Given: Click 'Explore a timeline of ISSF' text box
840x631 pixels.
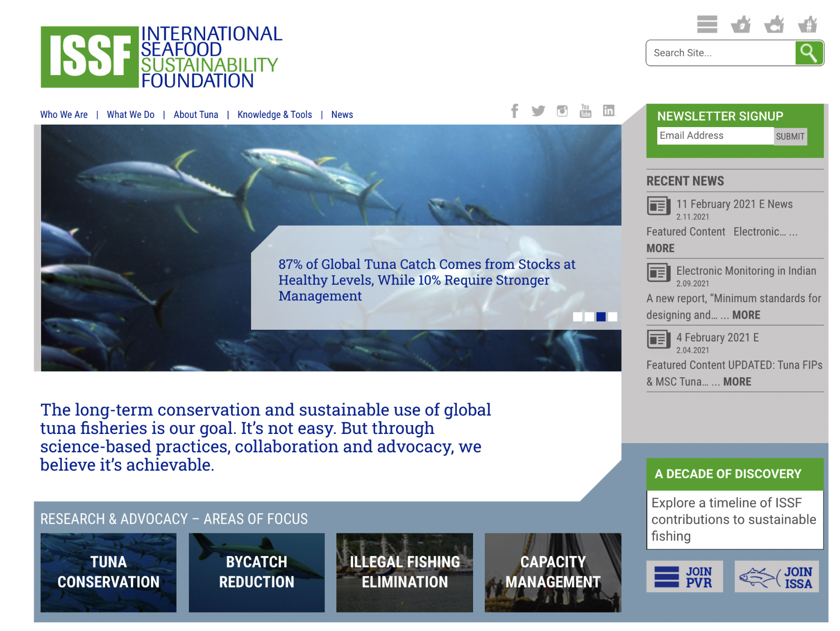Looking at the screenshot, I should [x=735, y=520].
